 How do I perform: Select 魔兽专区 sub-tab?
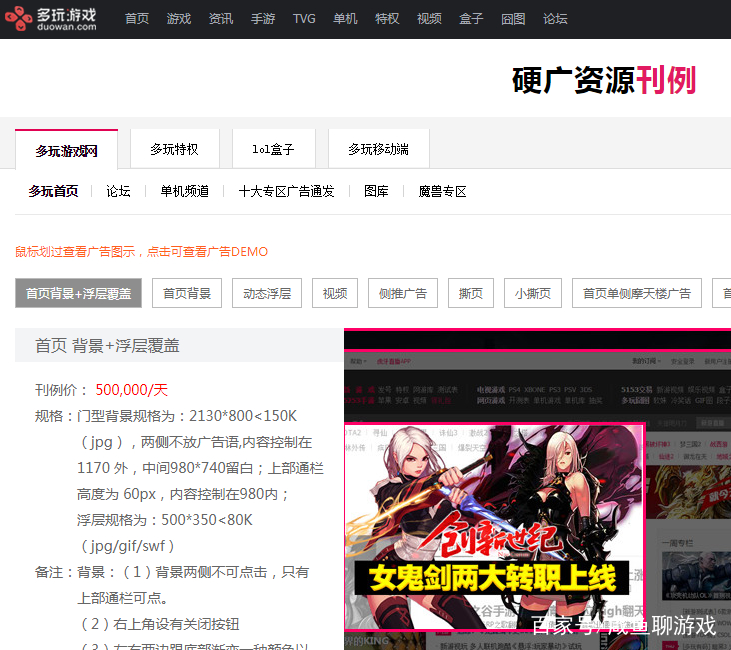pos(442,191)
